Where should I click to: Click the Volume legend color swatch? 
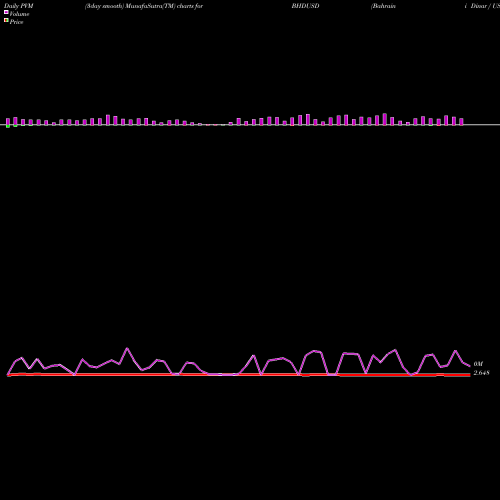click(6, 12)
